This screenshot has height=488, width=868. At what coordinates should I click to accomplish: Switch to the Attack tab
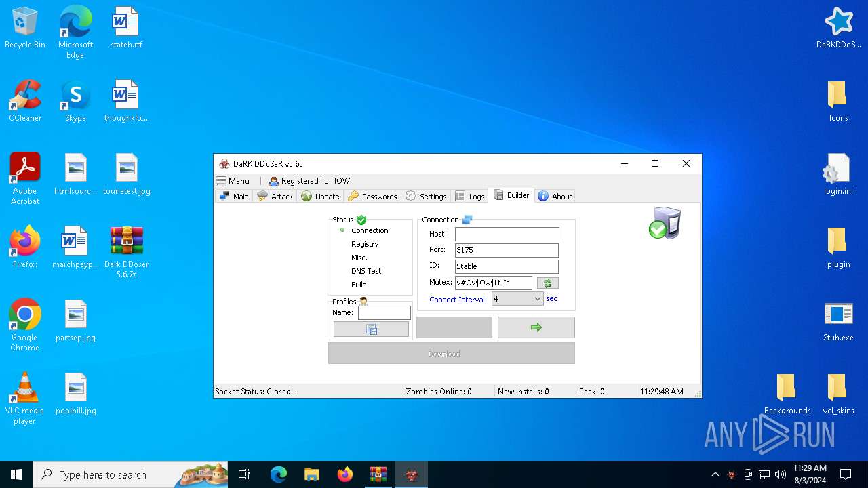(275, 196)
